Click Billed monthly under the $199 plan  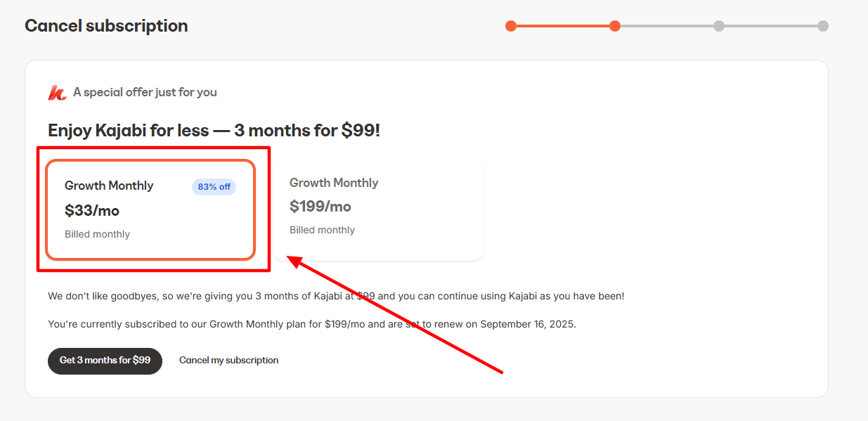pos(322,230)
